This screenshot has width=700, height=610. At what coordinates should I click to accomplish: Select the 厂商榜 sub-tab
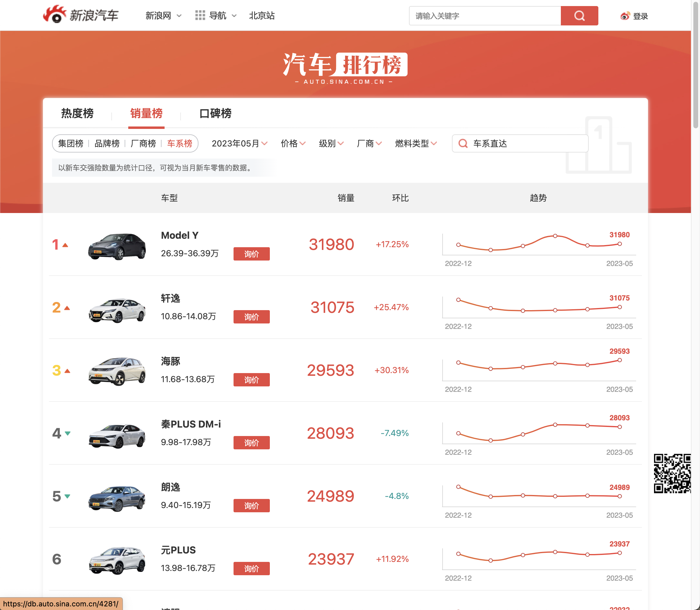(x=143, y=143)
